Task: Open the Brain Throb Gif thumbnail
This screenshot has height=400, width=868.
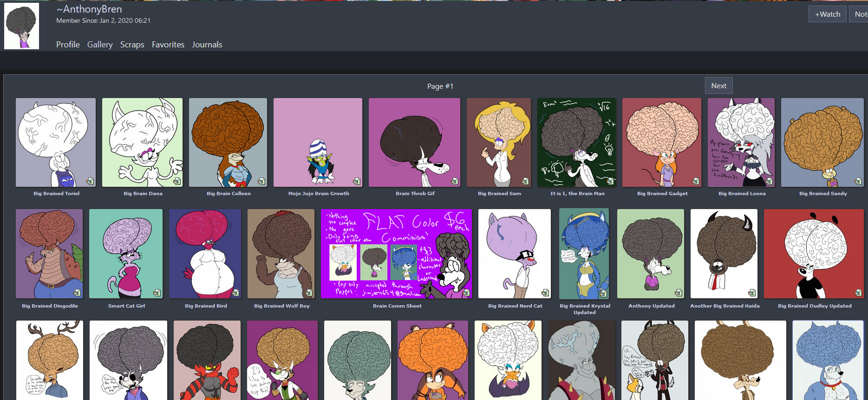Action: [414, 142]
